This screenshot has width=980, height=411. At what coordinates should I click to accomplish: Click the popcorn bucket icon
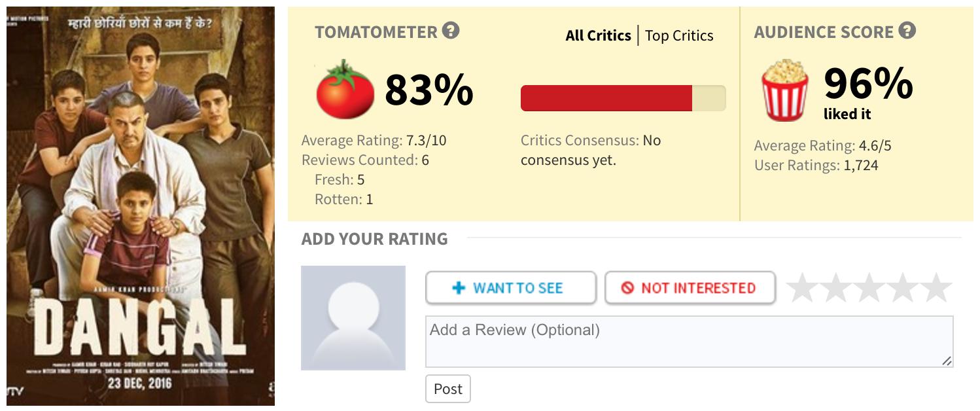784,90
